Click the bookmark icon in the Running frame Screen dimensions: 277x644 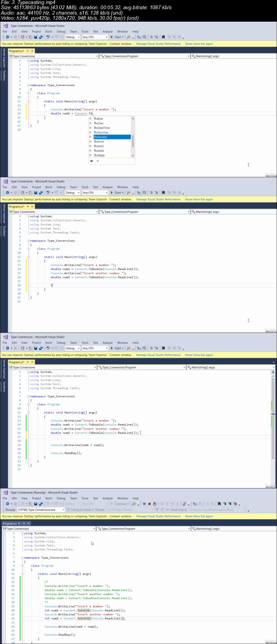coord(219,504)
